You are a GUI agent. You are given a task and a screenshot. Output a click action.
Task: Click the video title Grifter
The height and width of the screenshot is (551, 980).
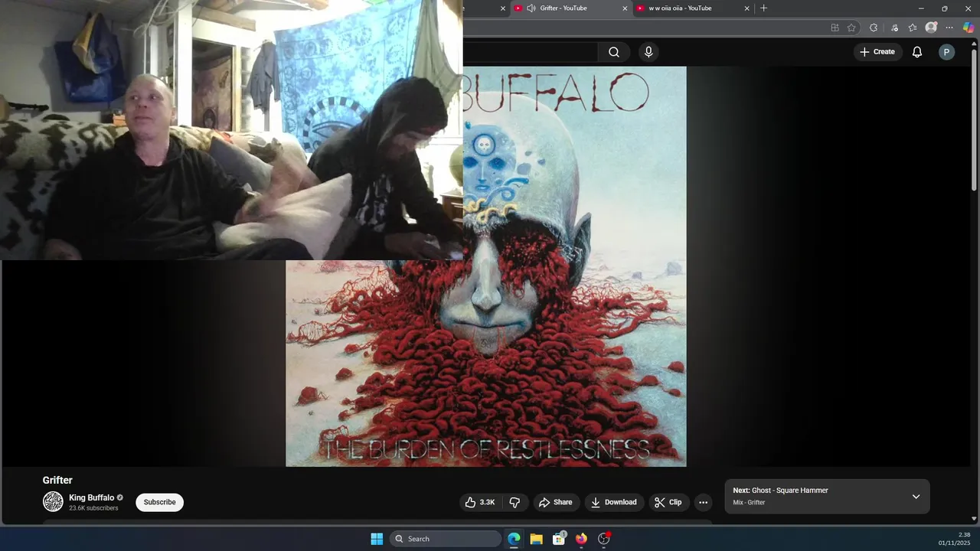(x=57, y=480)
